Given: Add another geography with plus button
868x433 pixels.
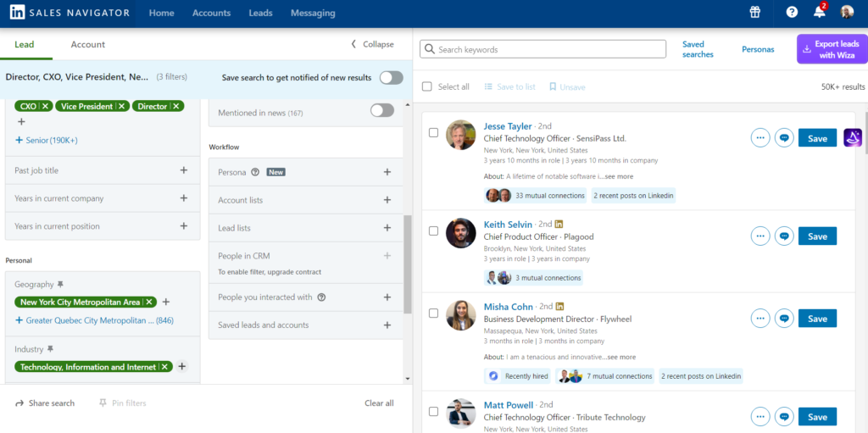Looking at the screenshot, I should pos(165,303).
